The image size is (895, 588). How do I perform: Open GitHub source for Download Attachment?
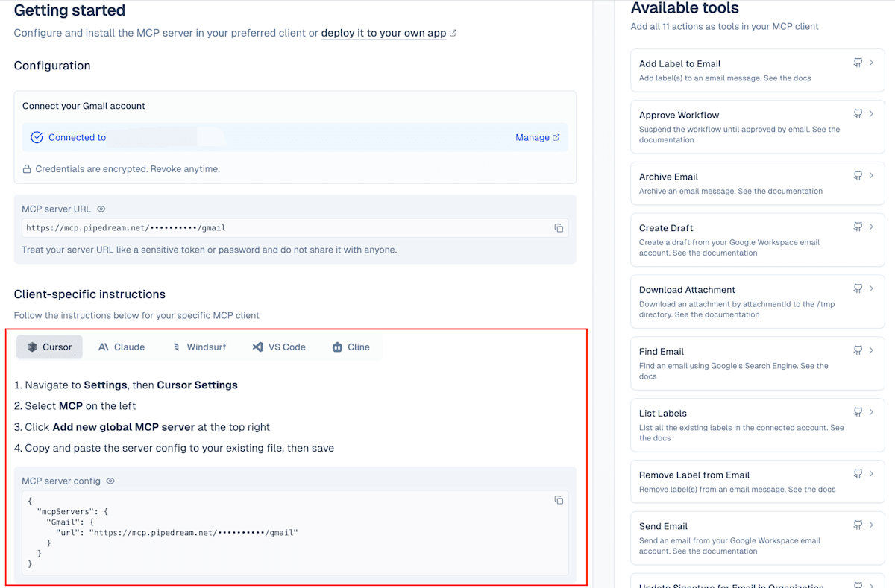(858, 288)
